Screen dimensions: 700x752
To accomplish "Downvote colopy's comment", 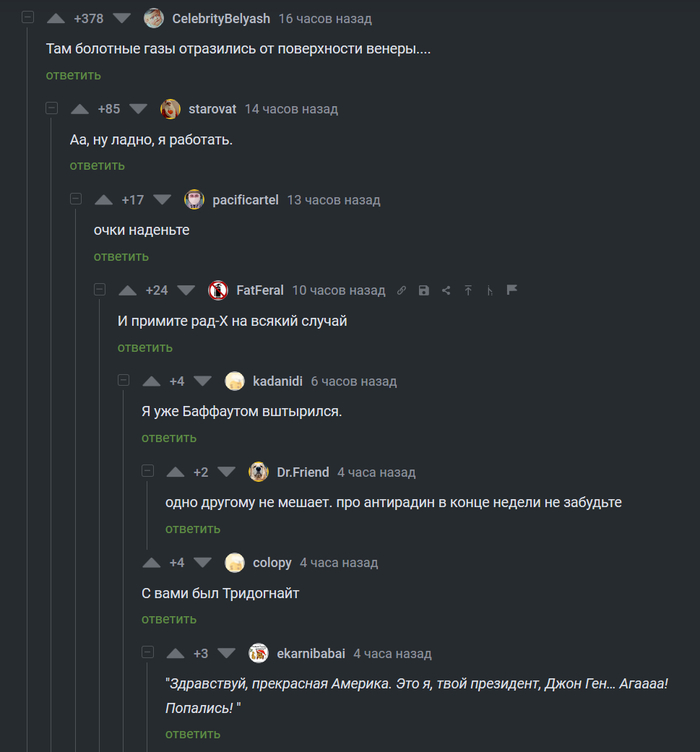I will pyautogui.click(x=202, y=562).
